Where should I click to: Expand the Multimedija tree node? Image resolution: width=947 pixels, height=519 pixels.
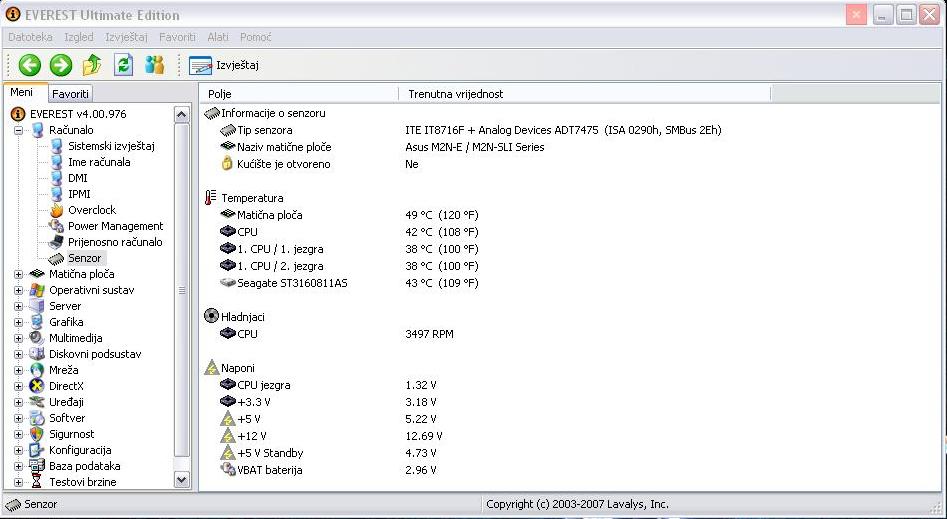19,338
